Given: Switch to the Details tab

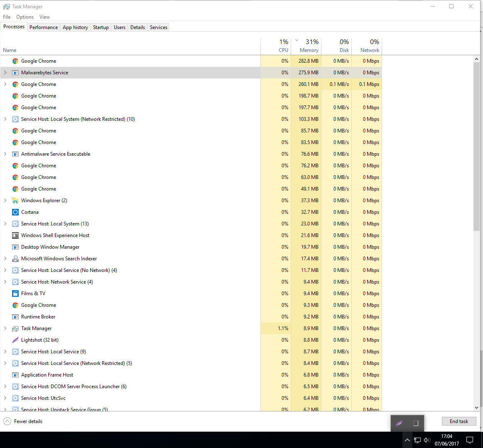Looking at the screenshot, I should click(137, 27).
